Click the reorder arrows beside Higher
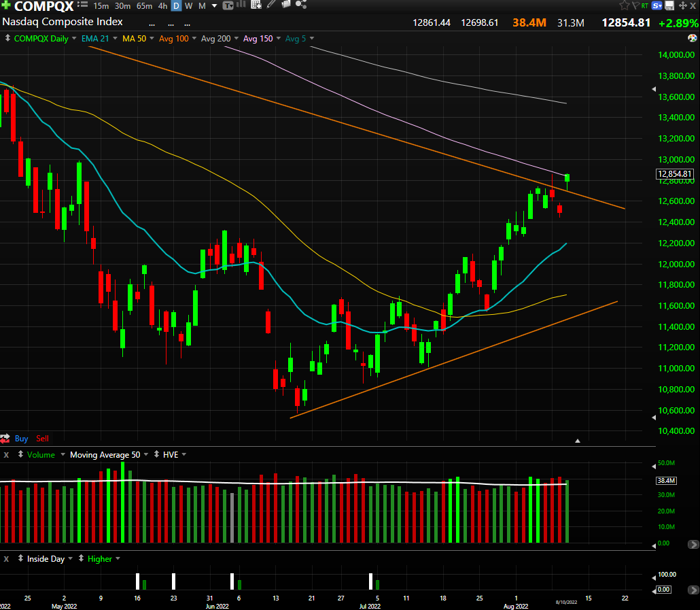The height and width of the screenshot is (610, 700). 82,558
